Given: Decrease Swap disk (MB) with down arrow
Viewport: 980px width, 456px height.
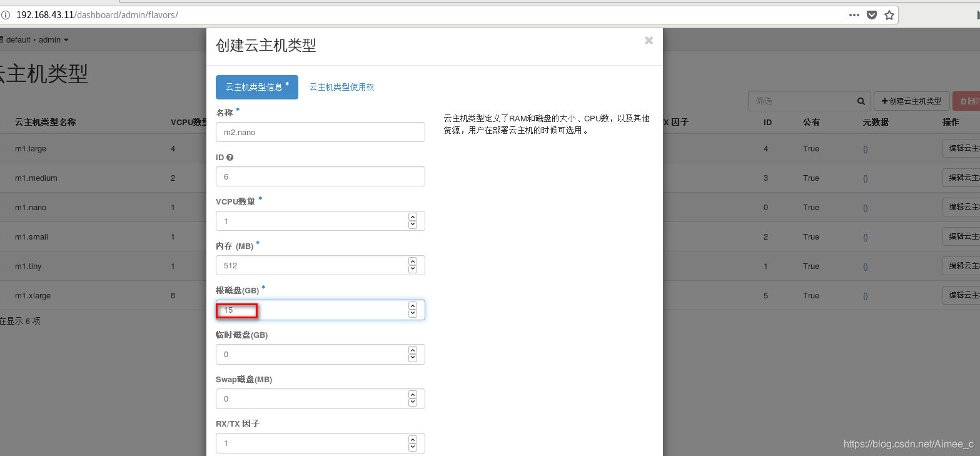Looking at the screenshot, I should click(x=412, y=402).
